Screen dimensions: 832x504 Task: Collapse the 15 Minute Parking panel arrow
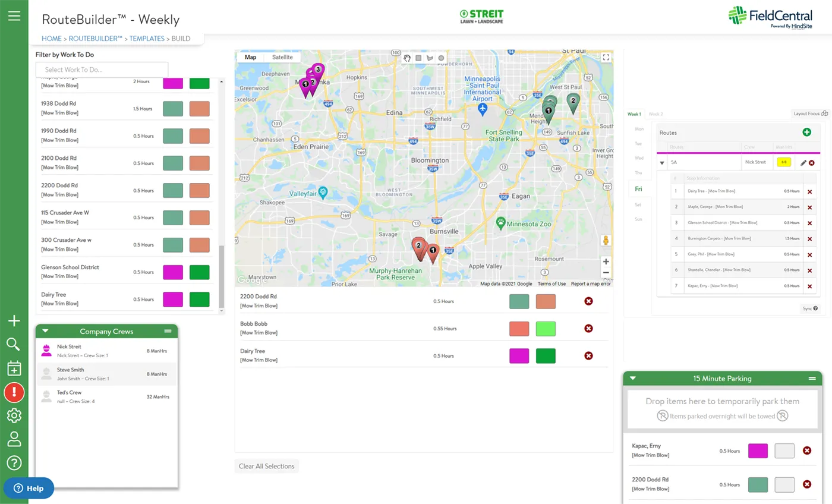(x=632, y=378)
